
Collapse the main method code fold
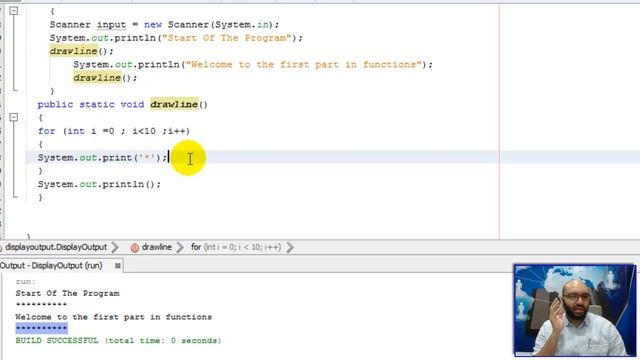pyautogui.click(x=13, y=11)
